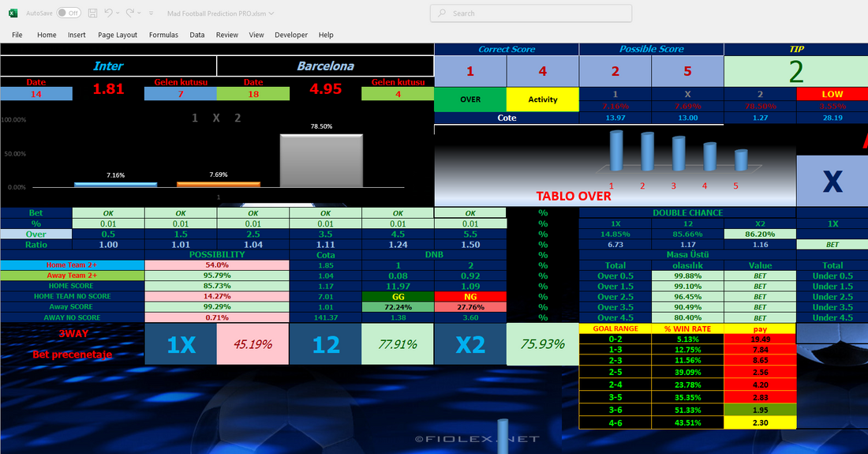The width and height of the screenshot is (868, 454).
Task: Click the grey 78.50% chart bar
Action: 321,160
